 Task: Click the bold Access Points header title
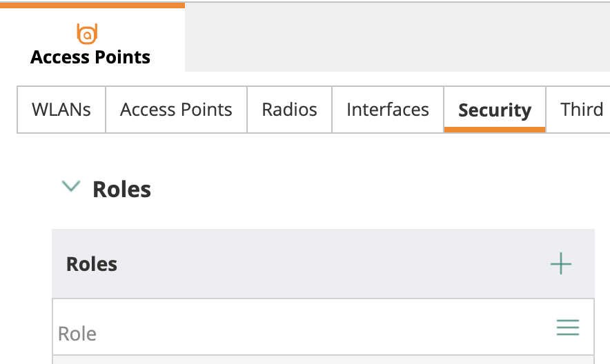coord(90,57)
